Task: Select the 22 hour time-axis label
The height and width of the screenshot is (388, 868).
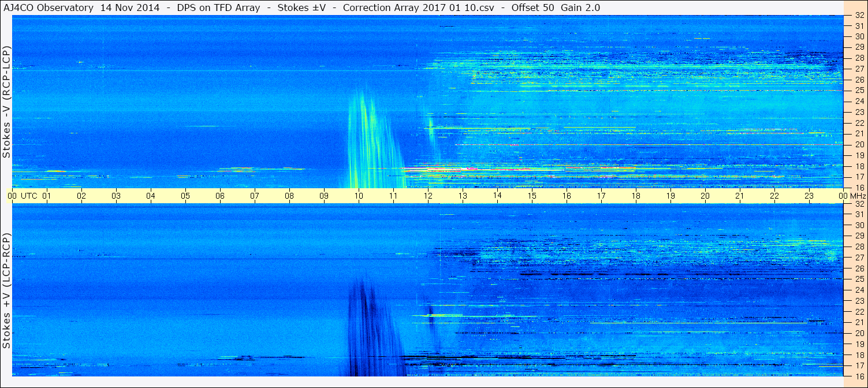Action: click(774, 196)
